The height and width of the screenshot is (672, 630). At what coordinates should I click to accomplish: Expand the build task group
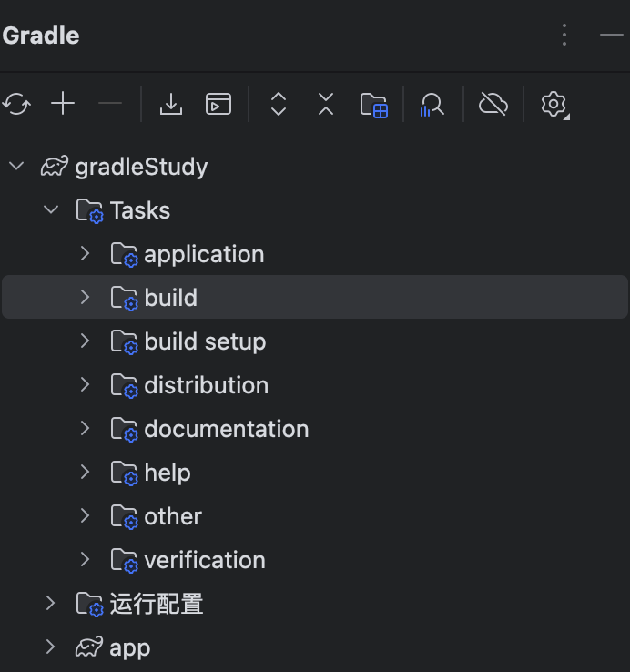86,297
